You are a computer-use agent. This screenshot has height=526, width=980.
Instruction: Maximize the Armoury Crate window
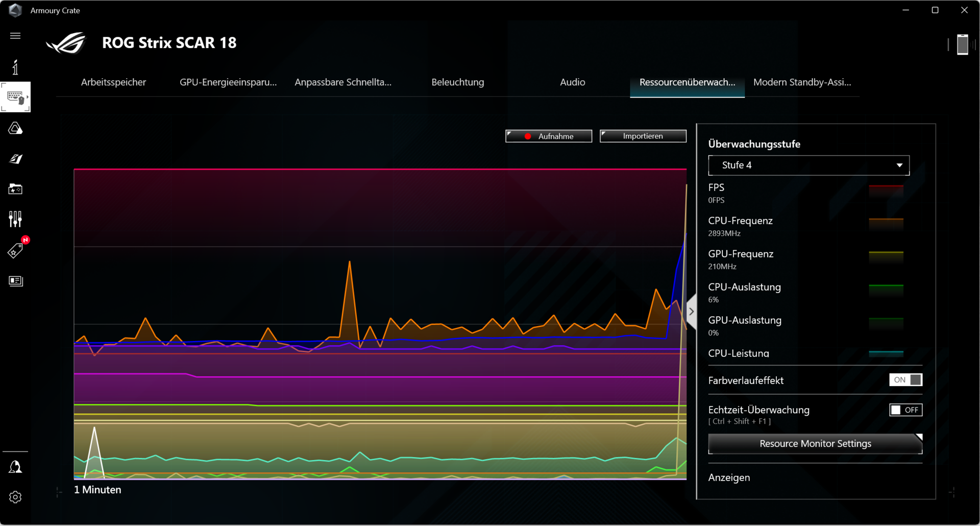(935, 10)
